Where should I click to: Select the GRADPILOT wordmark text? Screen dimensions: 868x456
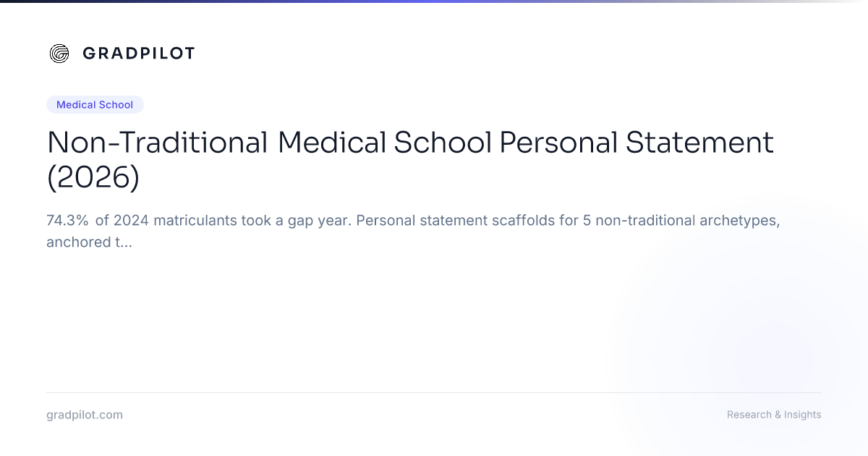pyautogui.click(x=138, y=53)
